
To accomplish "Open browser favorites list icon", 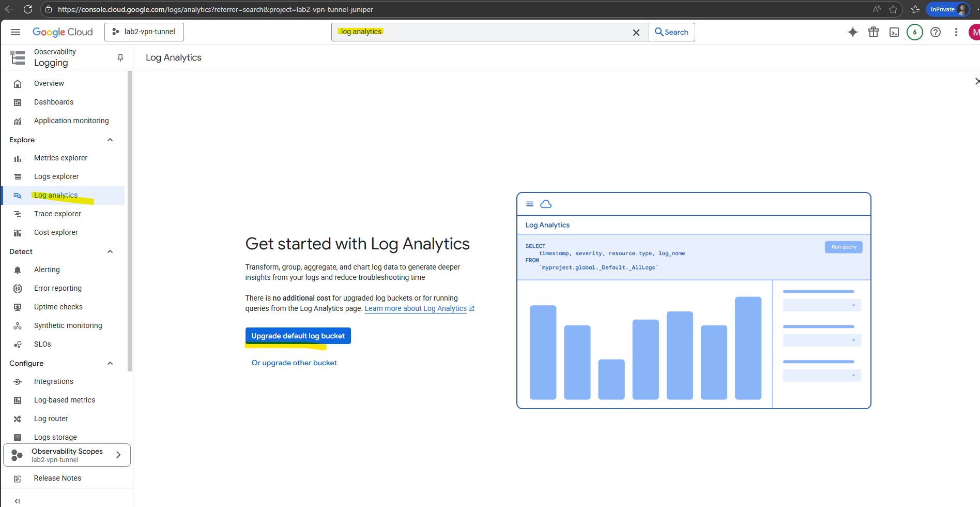I will (915, 9).
